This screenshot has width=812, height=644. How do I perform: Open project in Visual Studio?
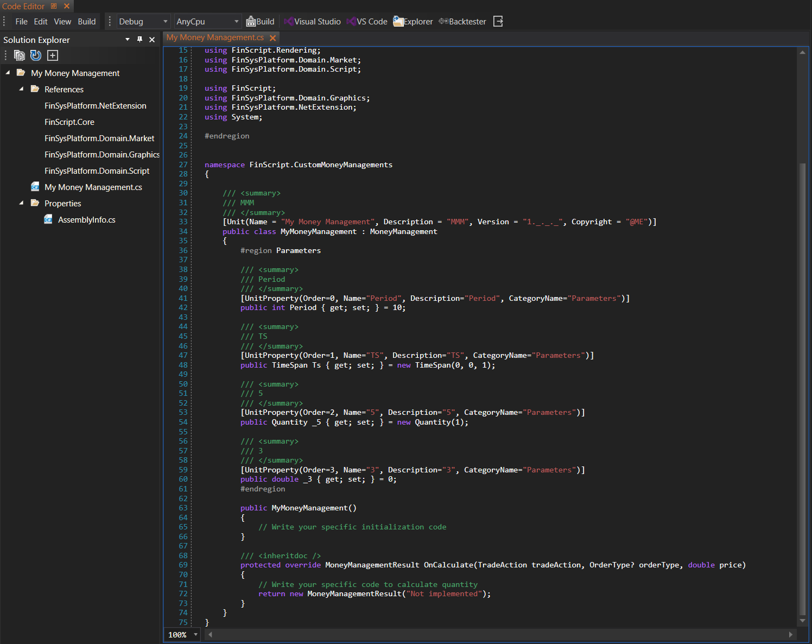[x=312, y=22]
